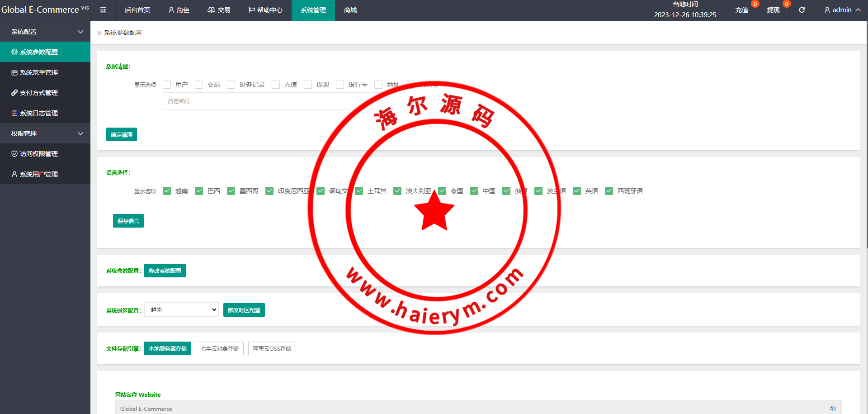Open the 商城 top navigation tab
This screenshot has width=868, height=414.
[350, 10]
